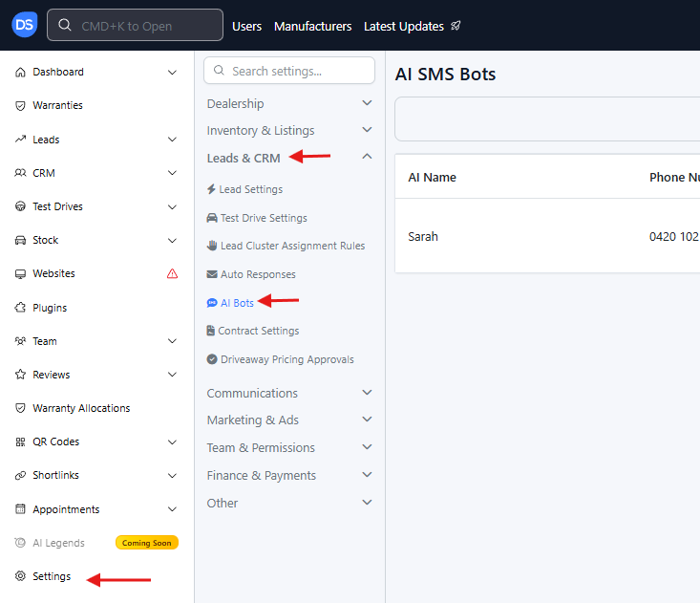Click the Settings gear icon in sidebar
Image resolution: width=700 pixels, height=603 pixels.
21,576
